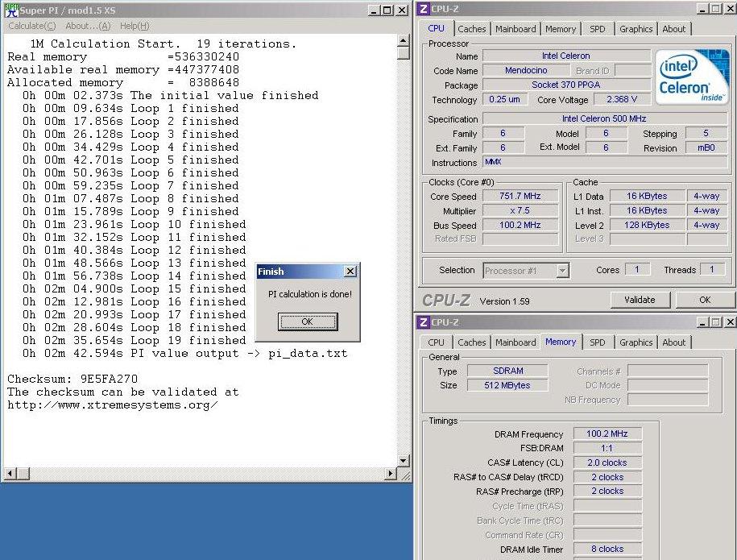This screenshot has width=737, height=560.
Task: Click the Z icon in lower CPU-Z window title
Action: pos(424,322)
